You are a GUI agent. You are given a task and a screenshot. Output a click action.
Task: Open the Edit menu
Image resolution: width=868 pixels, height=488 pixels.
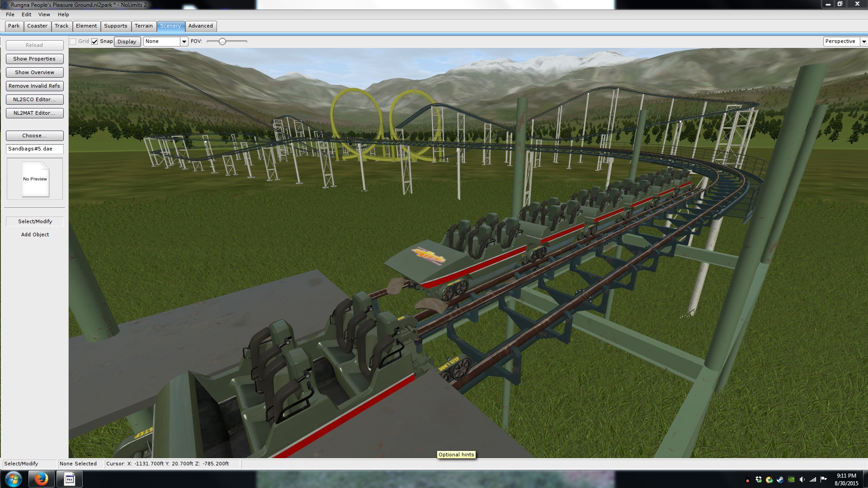tap(26, 14)
